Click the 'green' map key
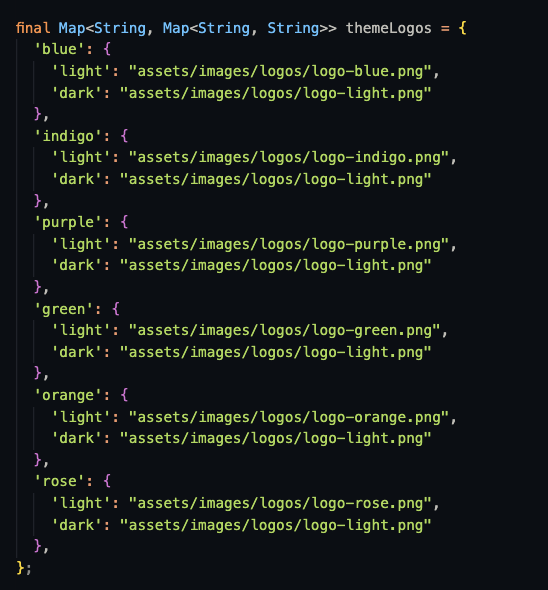Image resolution: width=548 pixels, height=590 pixels. 64,309
